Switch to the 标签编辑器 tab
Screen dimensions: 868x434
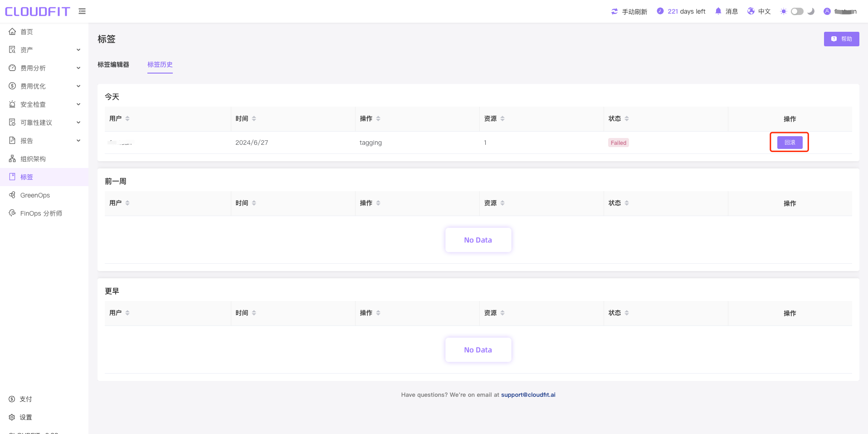click(113, 64)
